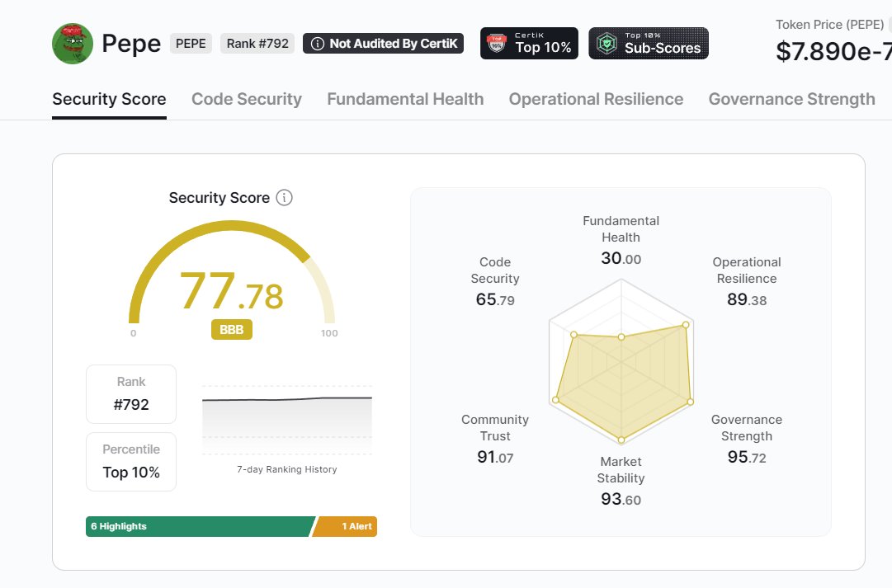The image size is (892, 588).
Task: Click the Rank #792 header tag
Action: (x=257, y=44)
